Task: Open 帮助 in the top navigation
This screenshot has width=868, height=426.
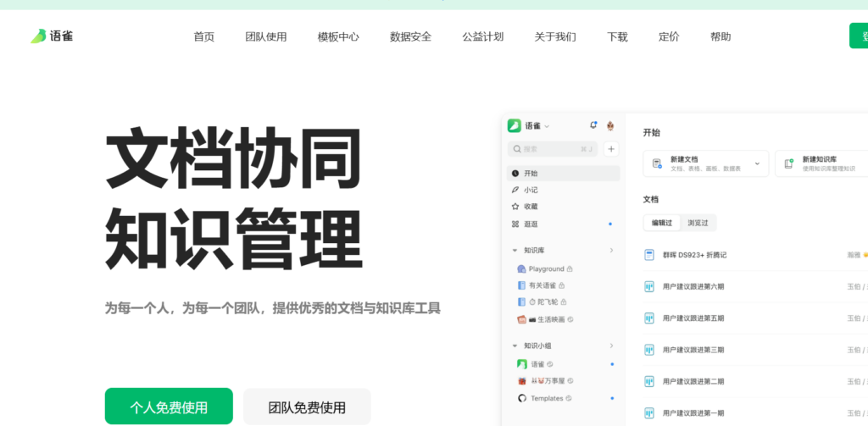Action: (721, 37)
